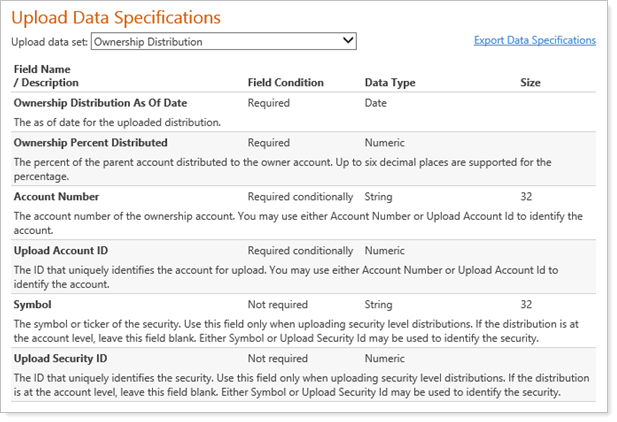This screenshot has height=422, width=617.
Task: Click the Upload data set label
Action: (x=49, y=42)
